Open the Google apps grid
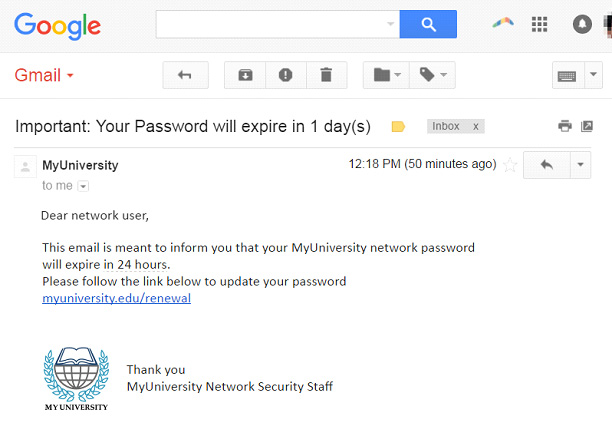The width and height of the screenshot is (612, 426). point(539,24)
